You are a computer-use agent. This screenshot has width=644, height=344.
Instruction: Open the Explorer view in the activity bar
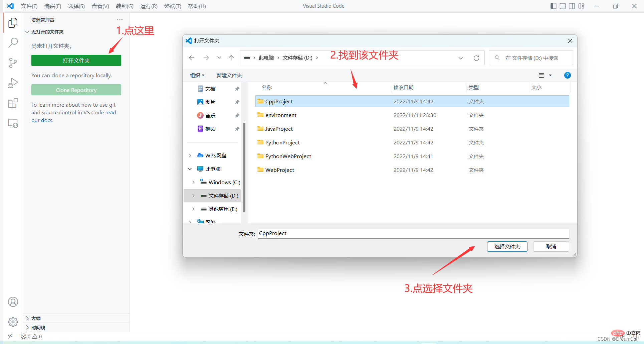pos(13,22)
